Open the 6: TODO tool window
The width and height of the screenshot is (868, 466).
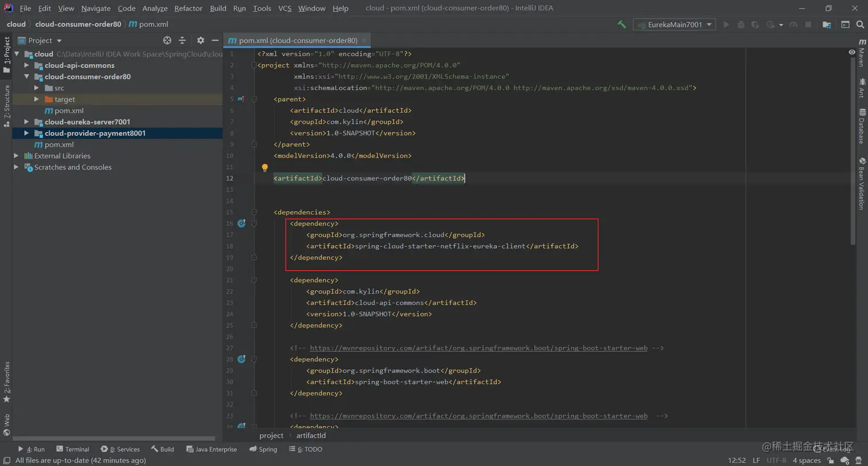pyautogui.click(x=305, y=449)
